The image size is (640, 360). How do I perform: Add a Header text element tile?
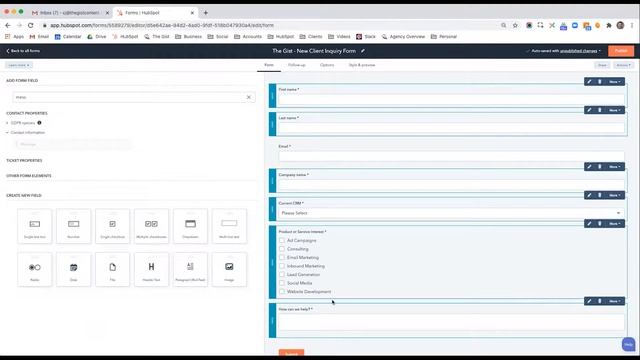tap(151, 269)
